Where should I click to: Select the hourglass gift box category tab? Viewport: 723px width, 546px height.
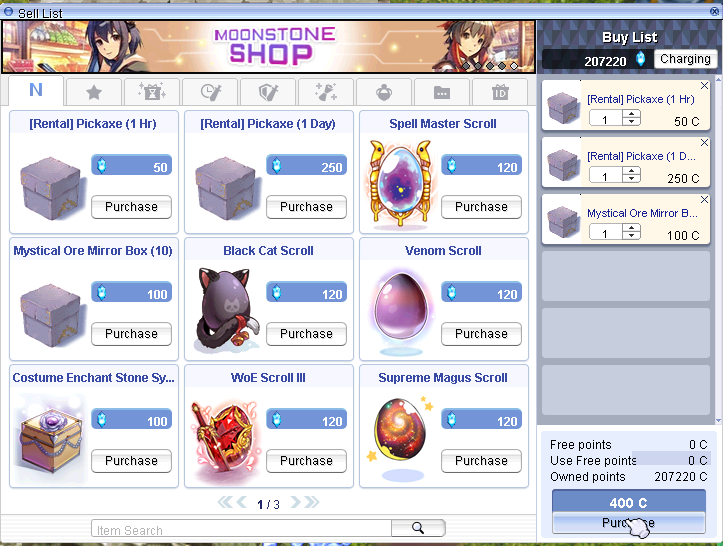click(x=152, y=92)
